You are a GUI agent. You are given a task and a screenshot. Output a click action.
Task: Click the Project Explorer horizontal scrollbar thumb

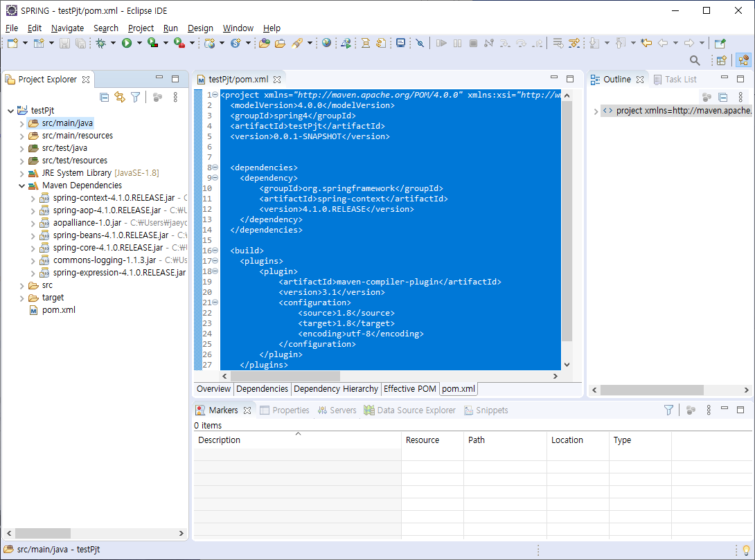pyautogui.click(x=42, y=533)
